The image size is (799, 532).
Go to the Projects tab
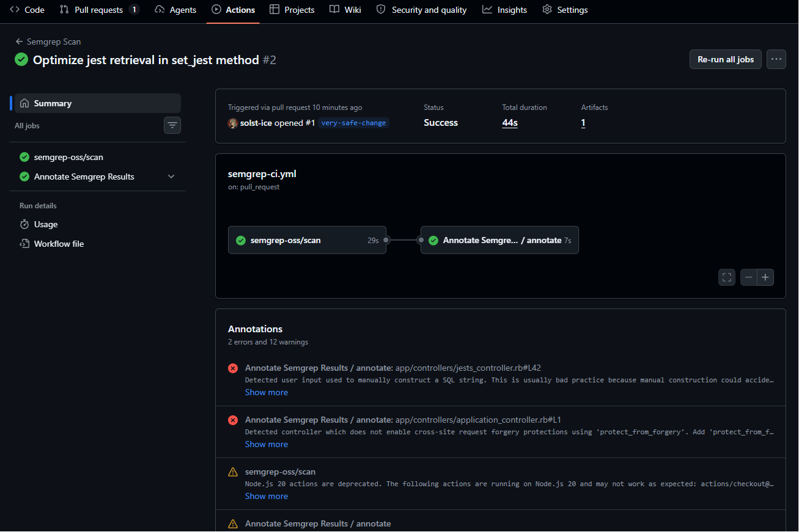tap(292, 10)
